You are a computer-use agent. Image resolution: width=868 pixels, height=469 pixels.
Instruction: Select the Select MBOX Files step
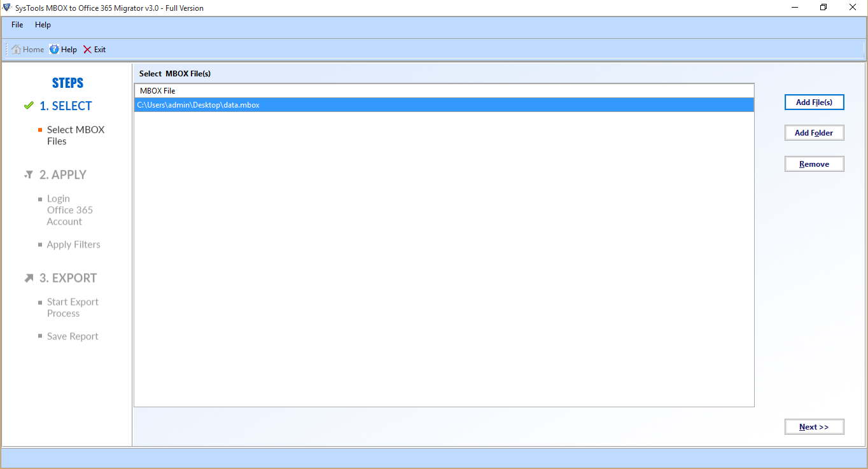[75, 136]
